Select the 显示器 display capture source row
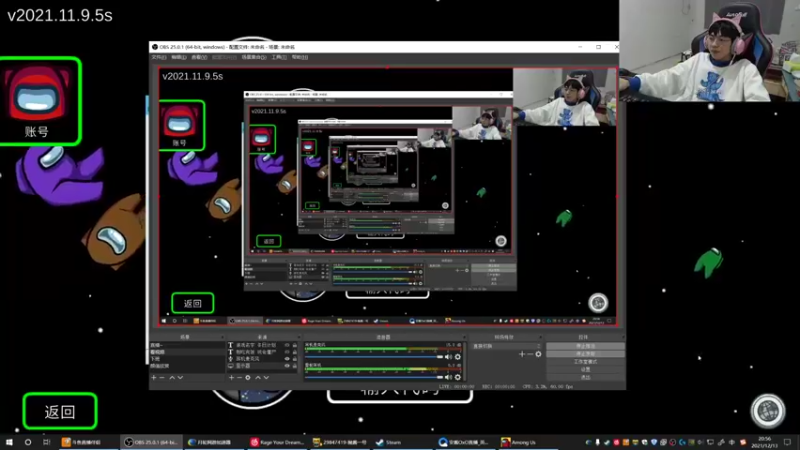This screenshot has width=800, height=450. [263, 366]
